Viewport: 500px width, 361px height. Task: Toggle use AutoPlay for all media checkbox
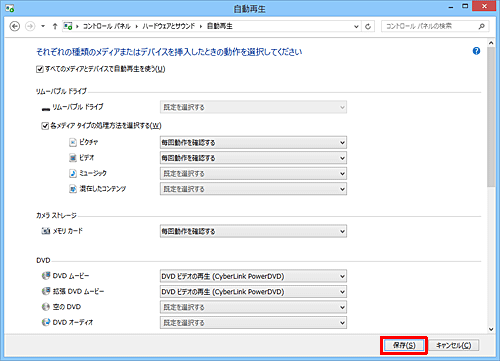click(x=40, y=69)
